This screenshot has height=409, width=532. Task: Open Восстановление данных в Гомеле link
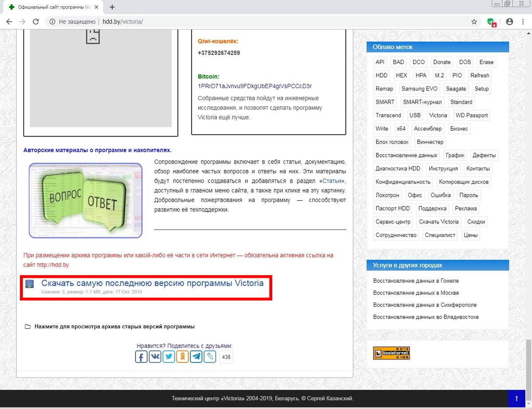416,281
